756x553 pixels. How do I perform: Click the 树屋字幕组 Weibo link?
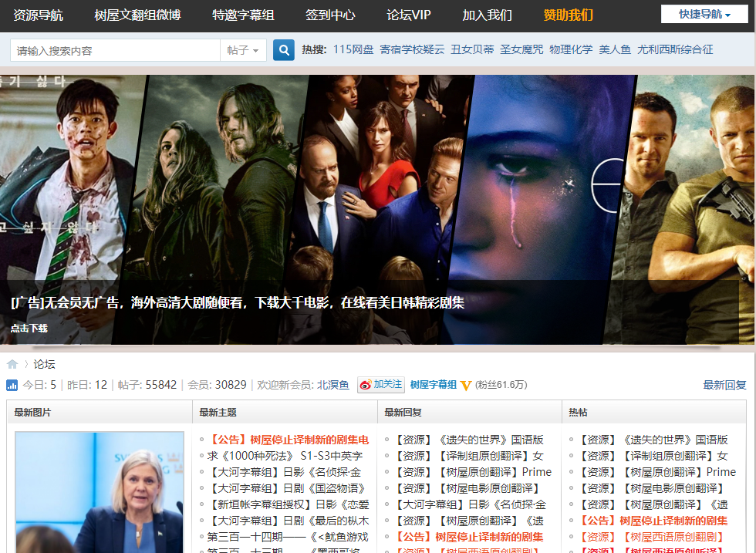[433, 385]
